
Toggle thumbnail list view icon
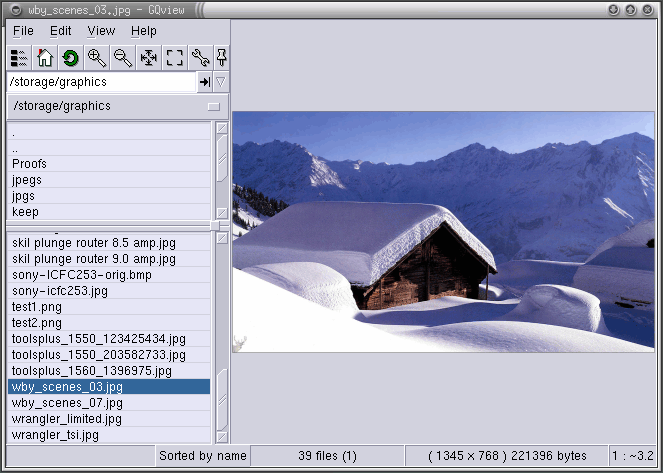(19, 58)
